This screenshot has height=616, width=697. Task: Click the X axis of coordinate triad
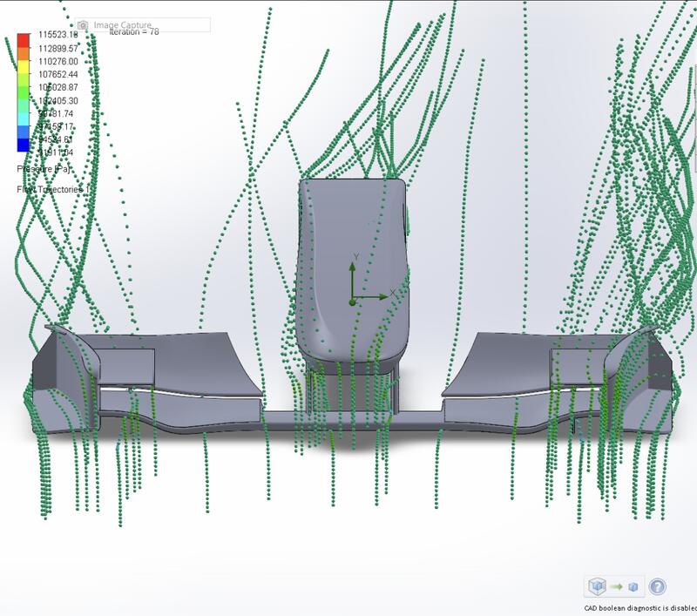click(x=371, y=297)
